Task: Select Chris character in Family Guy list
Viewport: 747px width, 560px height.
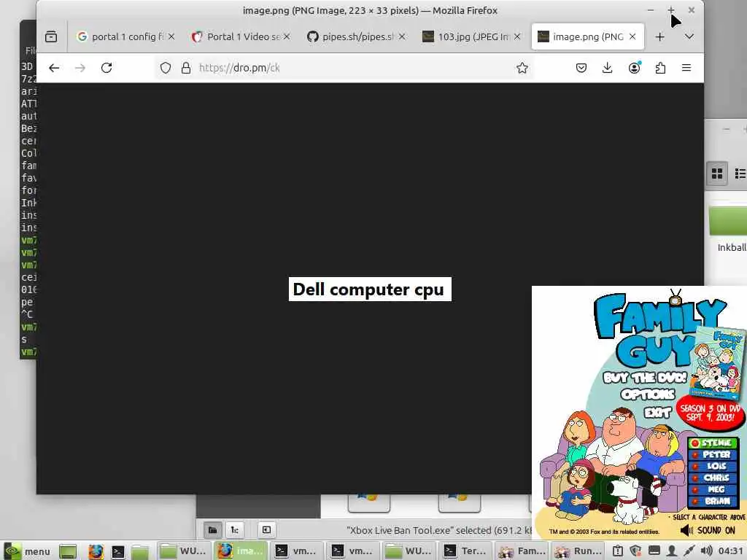Action: point(713,478)
